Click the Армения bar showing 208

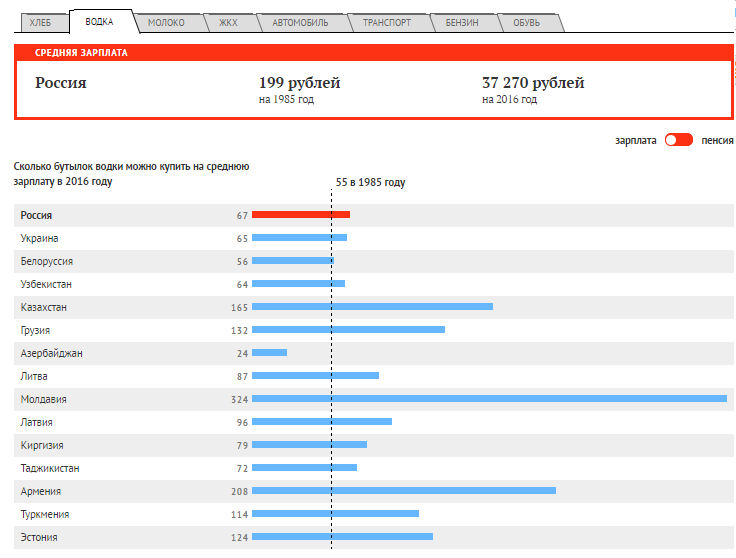pyautogui.click(x=403, y=491)
